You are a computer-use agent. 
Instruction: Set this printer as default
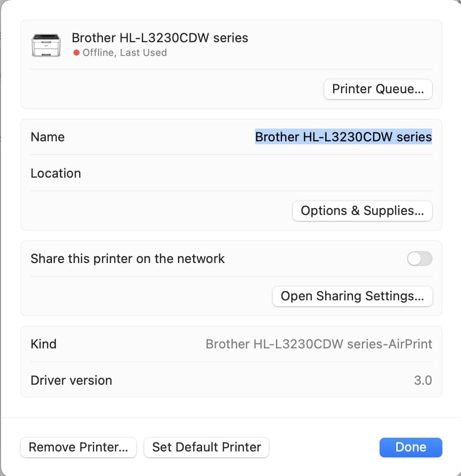(206, 448)
